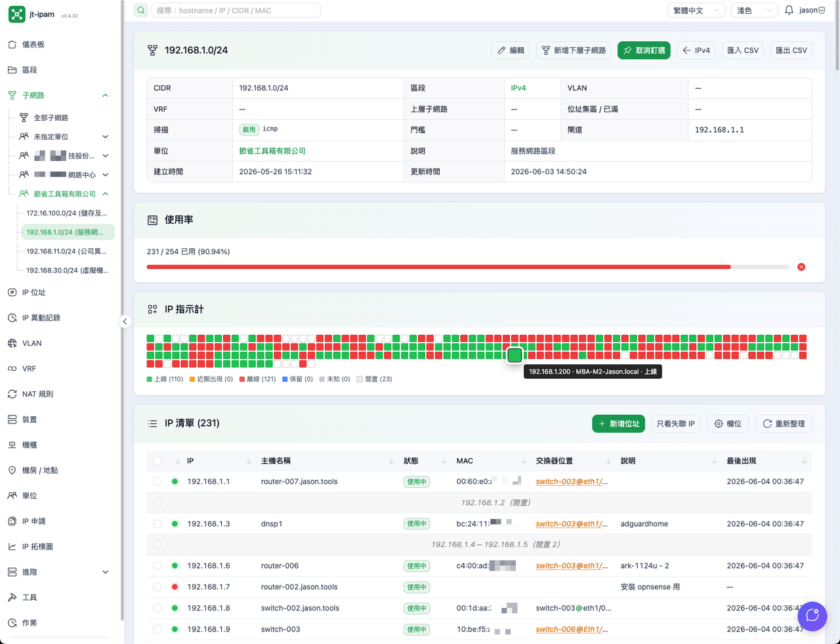Open 工具 tools page

tap(30, 597)
